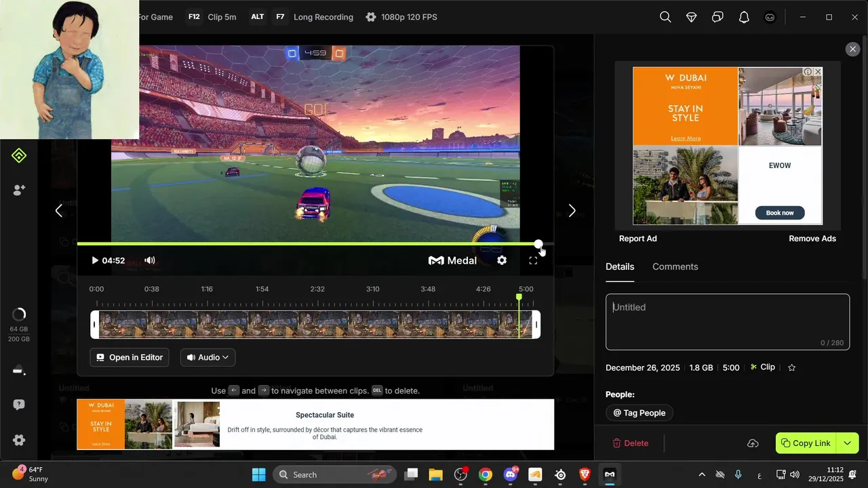Click timeline at 2:32 mark

coord(317,289)
